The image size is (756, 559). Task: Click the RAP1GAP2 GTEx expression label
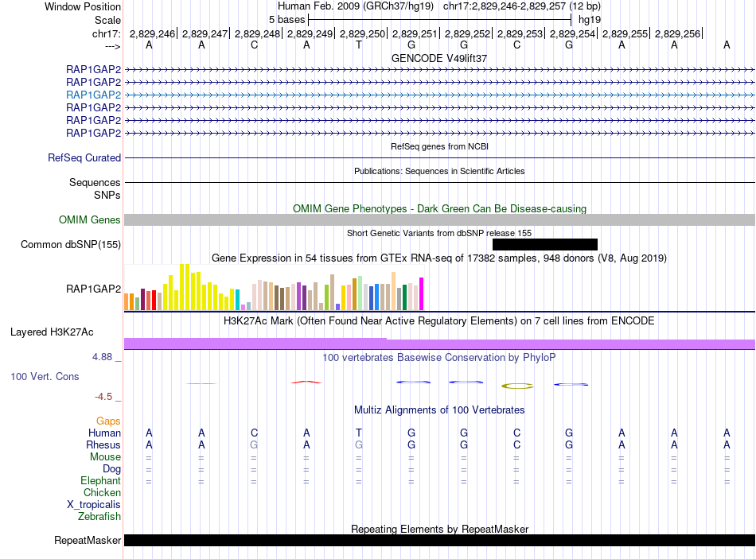[94, 289]
